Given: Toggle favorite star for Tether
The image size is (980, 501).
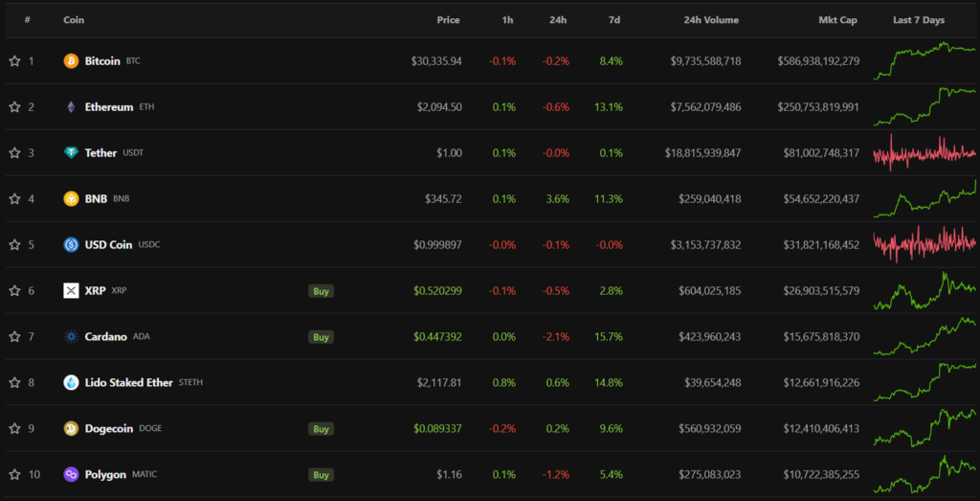Looking at the screenshot, I should (14, 153).
